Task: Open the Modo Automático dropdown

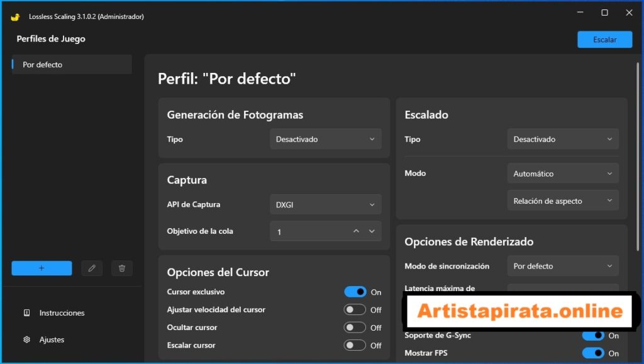Action: click(563, 174)
